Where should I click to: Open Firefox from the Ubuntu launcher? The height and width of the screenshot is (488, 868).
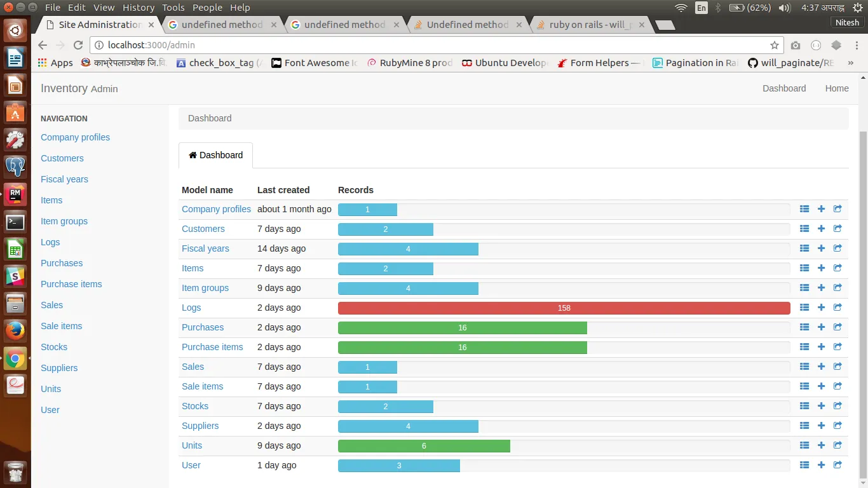coord(15,330)
